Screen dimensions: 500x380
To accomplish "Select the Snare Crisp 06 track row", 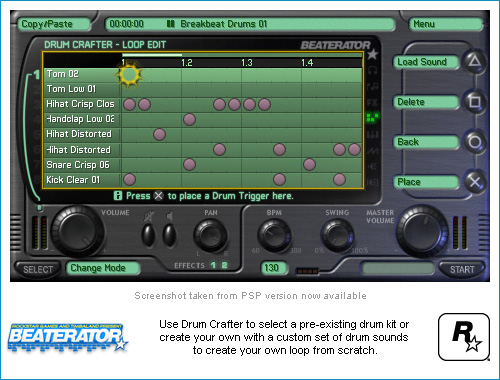I will click(203, 165).
